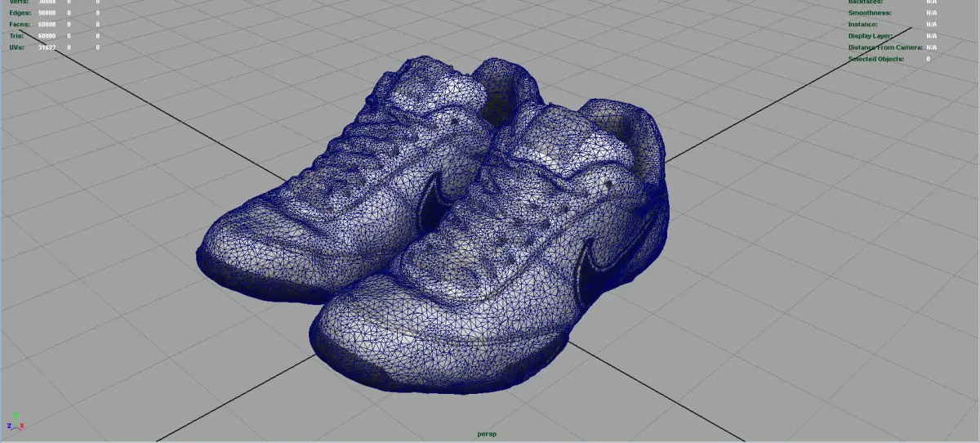The width and height of the screenshot is (980, 443).
Task: Click the N/A value beside Smoothness
Action: point(932,13)
